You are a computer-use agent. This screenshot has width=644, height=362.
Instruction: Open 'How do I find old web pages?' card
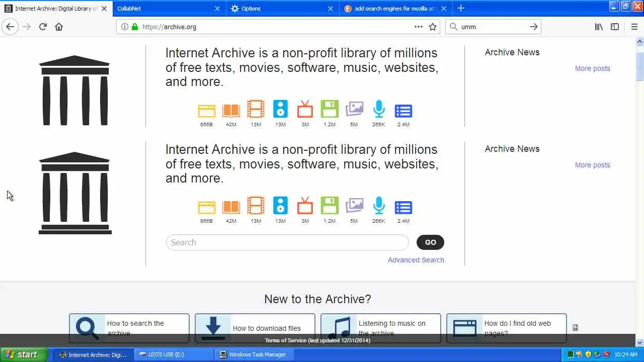click(x=507, y=328)
